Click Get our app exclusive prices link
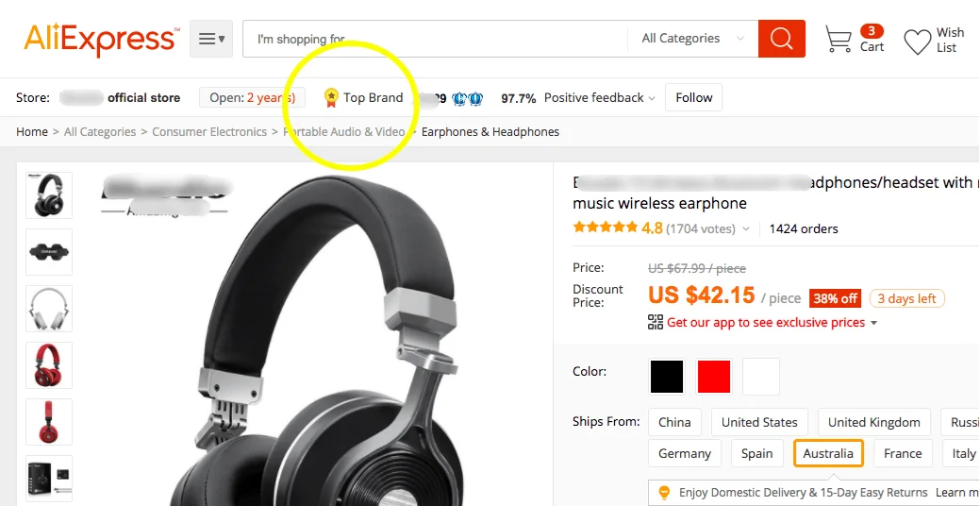 766,323
